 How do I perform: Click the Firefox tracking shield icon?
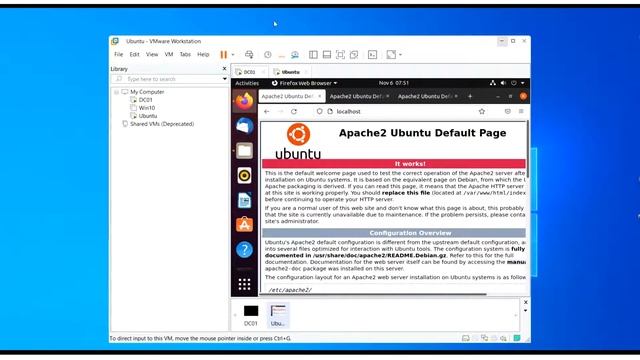coord(319,111)
